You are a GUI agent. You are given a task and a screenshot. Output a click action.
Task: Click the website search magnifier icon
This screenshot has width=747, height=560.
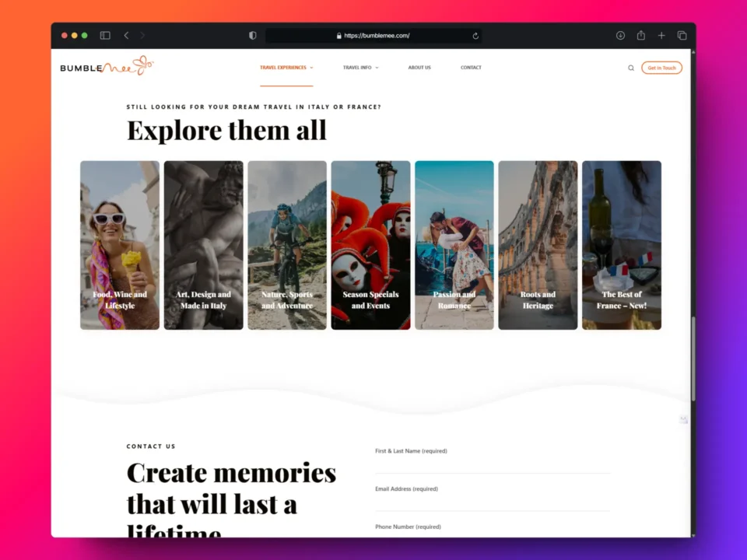631,68
